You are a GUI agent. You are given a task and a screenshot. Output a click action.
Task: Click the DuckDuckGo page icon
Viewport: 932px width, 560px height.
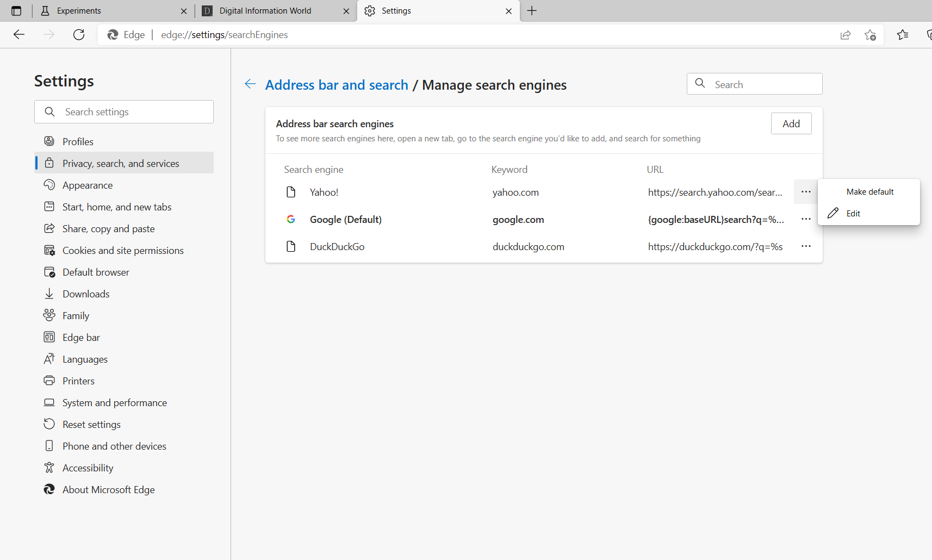pos(291,246)
